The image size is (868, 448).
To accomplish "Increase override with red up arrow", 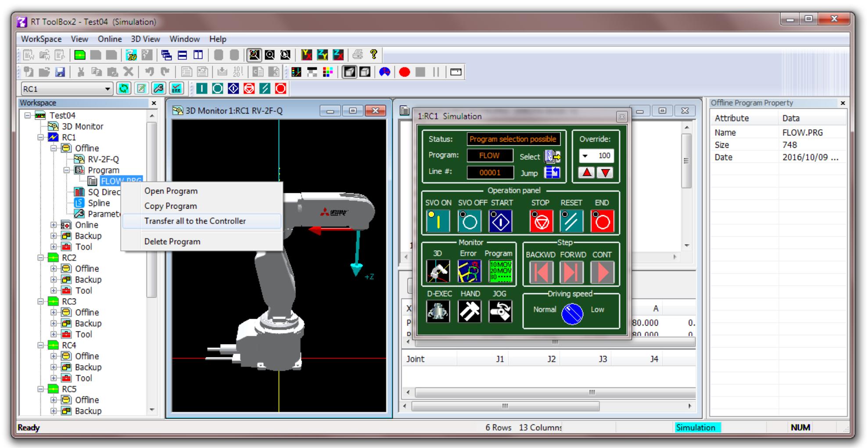I will click(587, 173).
